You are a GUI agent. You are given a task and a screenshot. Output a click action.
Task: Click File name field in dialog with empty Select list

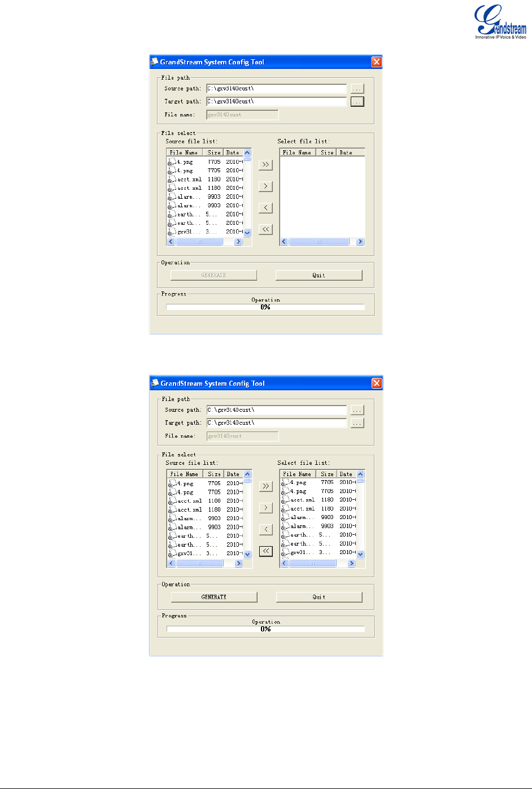click(x=242, y=115)
